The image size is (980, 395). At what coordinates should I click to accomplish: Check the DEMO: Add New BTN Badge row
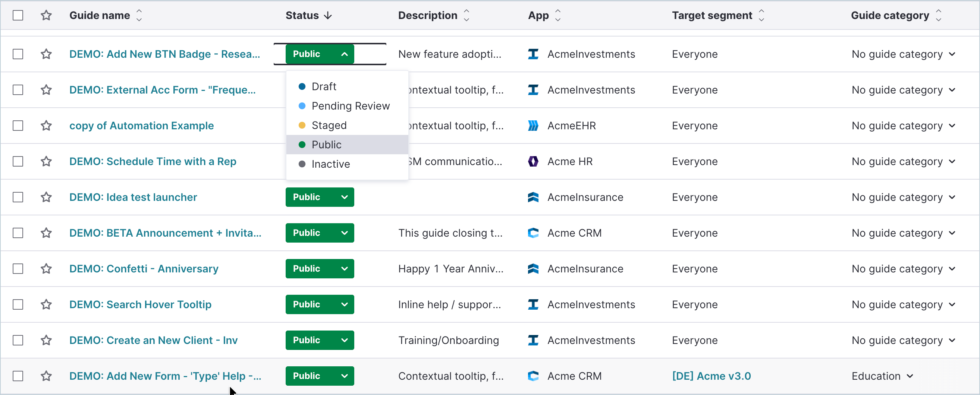click(x=18, y=54)
